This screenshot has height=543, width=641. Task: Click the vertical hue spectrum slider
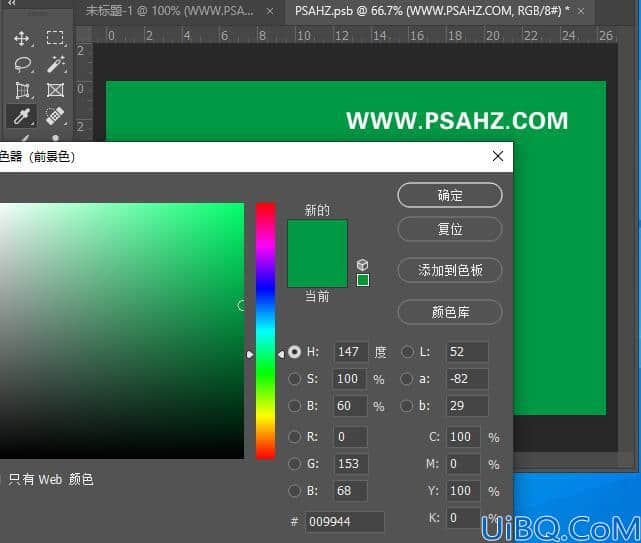point(266,331)
